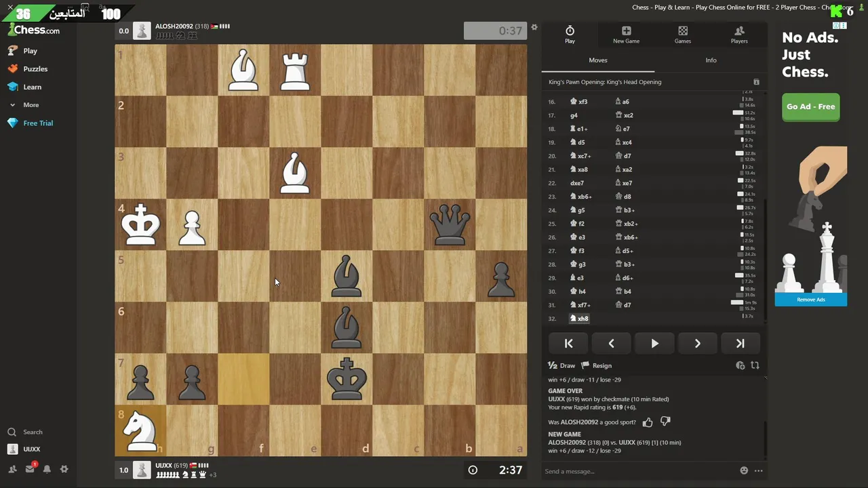Image resolution: width=868 pixels, height=488 pixels.
Task: Open the emoji picker in chat
Action: (x=744, y=471)
